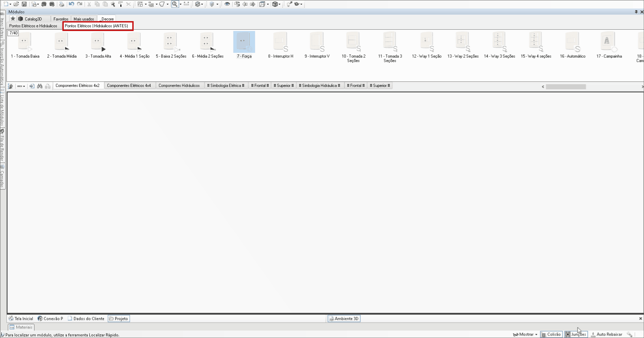The width and height of the screenshot is (644, 338).
Task: Cut selection with the scissors icon
Action: [x=89, y=4]
